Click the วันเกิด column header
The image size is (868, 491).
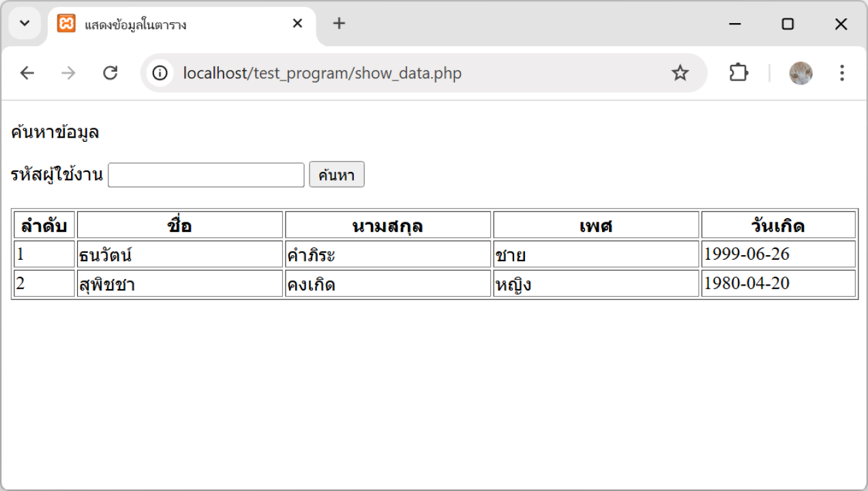point(778,225)
